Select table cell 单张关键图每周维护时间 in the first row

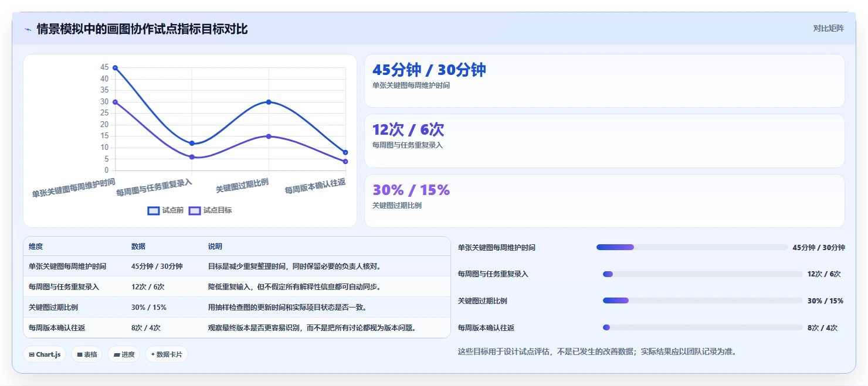67,267
